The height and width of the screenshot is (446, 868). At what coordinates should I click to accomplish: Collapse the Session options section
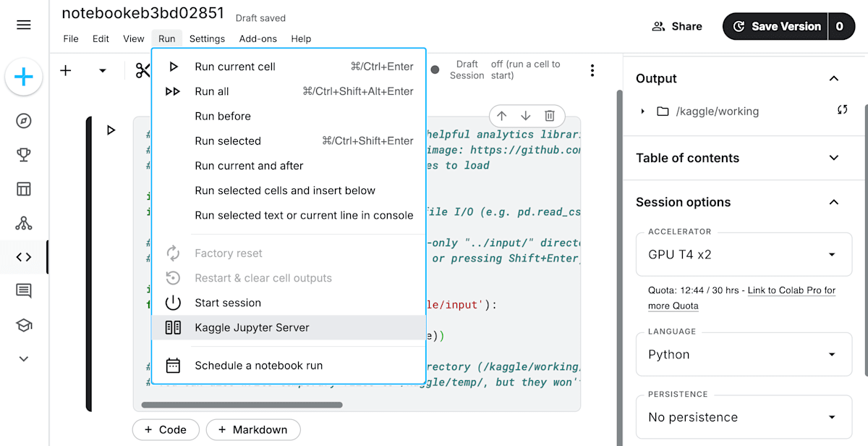834,202
